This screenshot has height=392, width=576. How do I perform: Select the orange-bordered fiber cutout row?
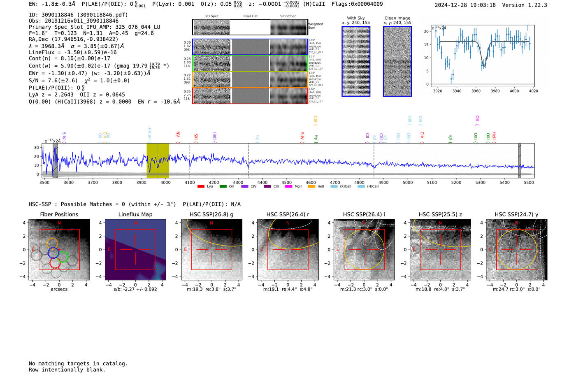tap(250, 79)
